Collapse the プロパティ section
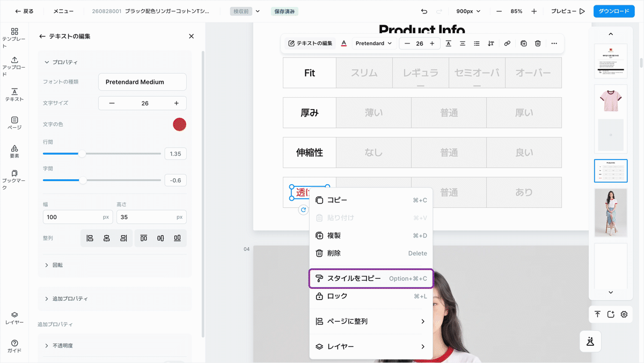Viewport: 644px width, 363px height. coord(61,62)
